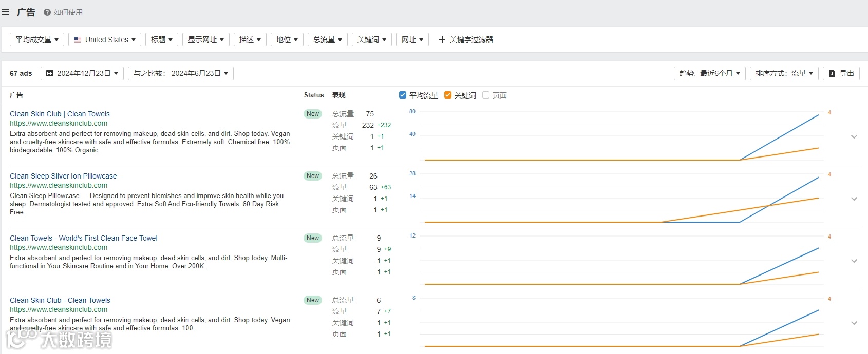Open the Clean Towels World's First ad link
This screenshot has height=354, width=868.
83,238
